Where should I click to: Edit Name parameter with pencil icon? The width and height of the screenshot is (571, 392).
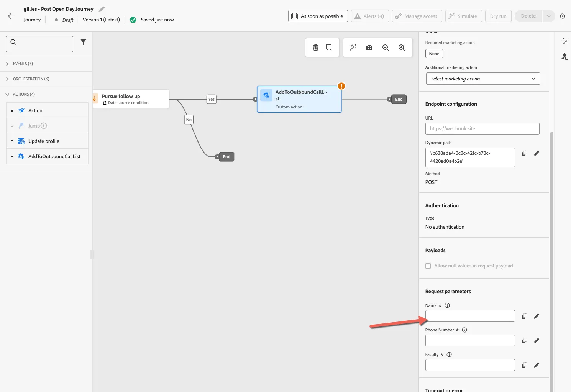click(x=537, y=316)
